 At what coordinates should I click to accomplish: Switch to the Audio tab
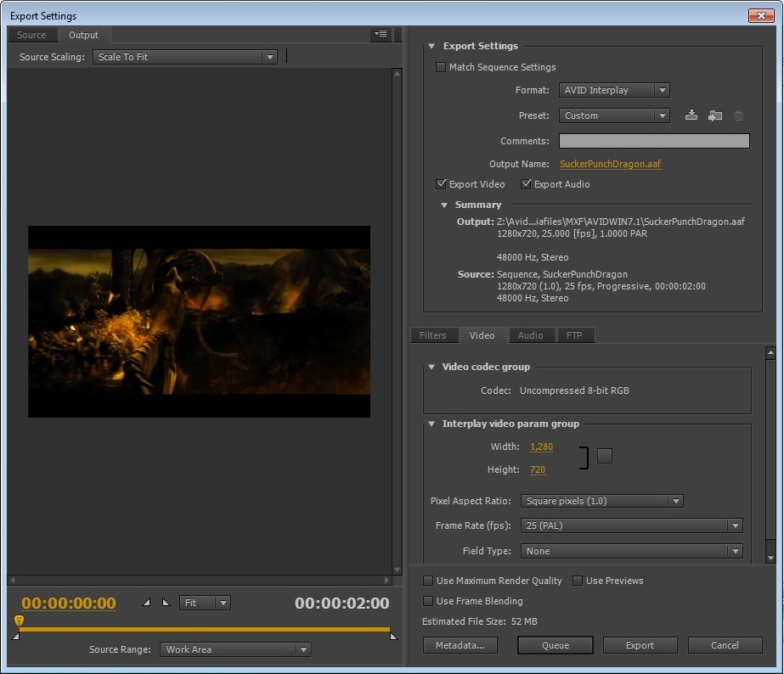[531, 335]
